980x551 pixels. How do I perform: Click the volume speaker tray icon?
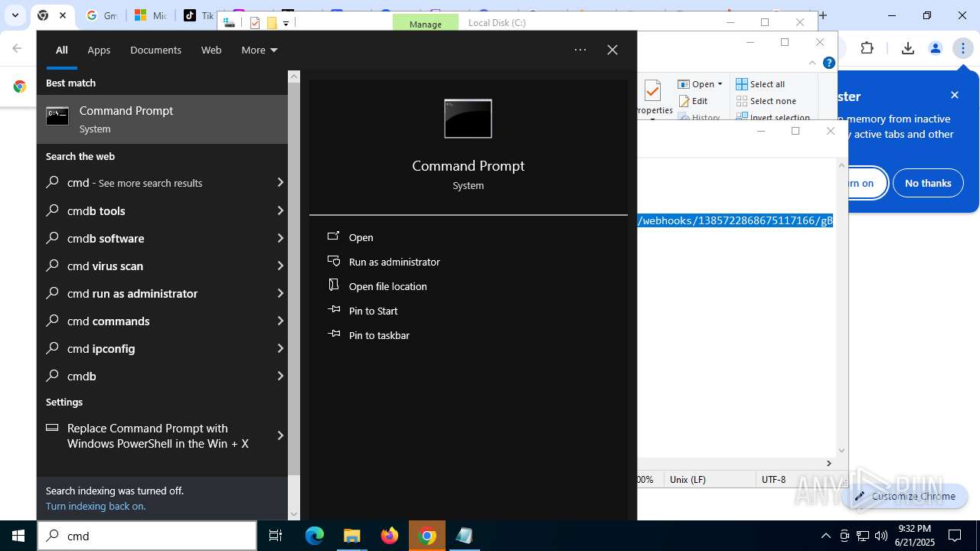coord(880,536)
